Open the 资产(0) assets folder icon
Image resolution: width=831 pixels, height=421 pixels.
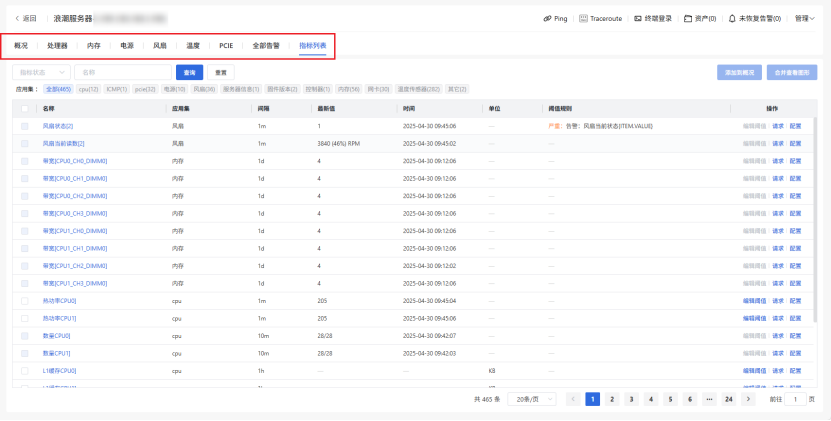click(x=687, y=19)
